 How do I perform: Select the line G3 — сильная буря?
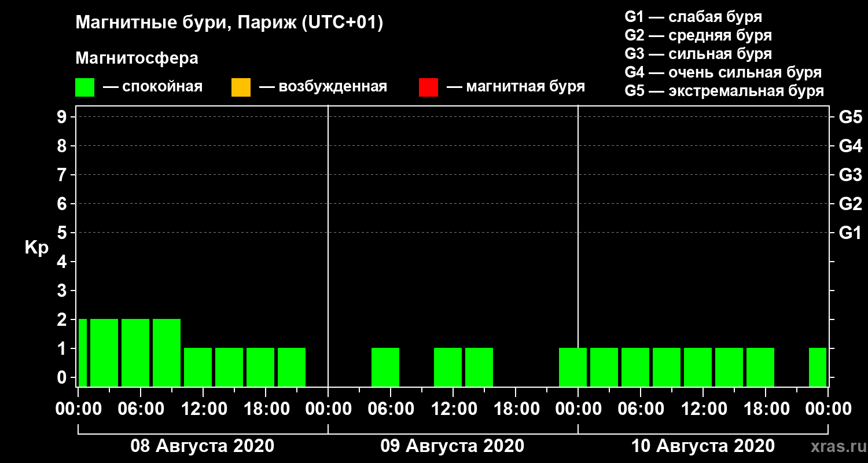(x=698, y=54)
